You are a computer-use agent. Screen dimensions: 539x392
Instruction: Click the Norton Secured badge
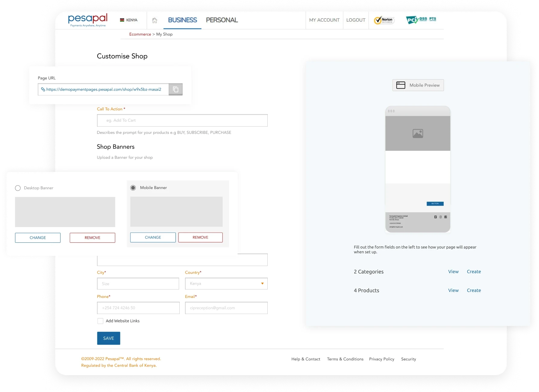click(x=384, y=20)
